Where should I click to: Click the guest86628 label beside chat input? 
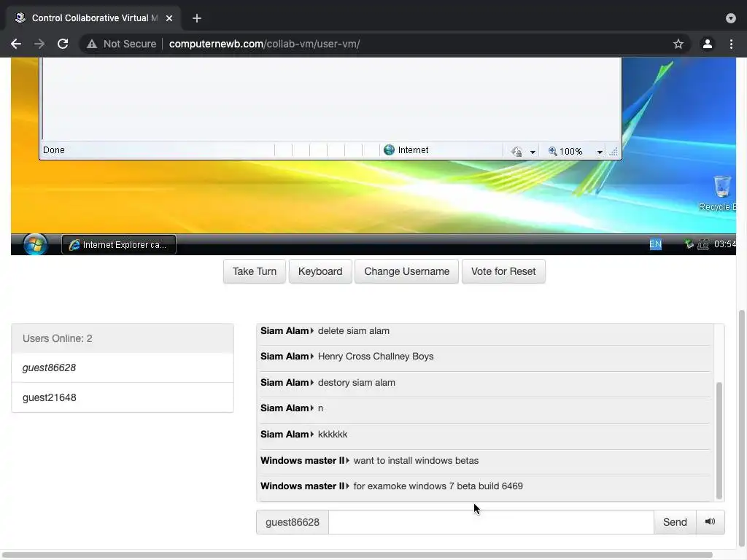[293, 522]
